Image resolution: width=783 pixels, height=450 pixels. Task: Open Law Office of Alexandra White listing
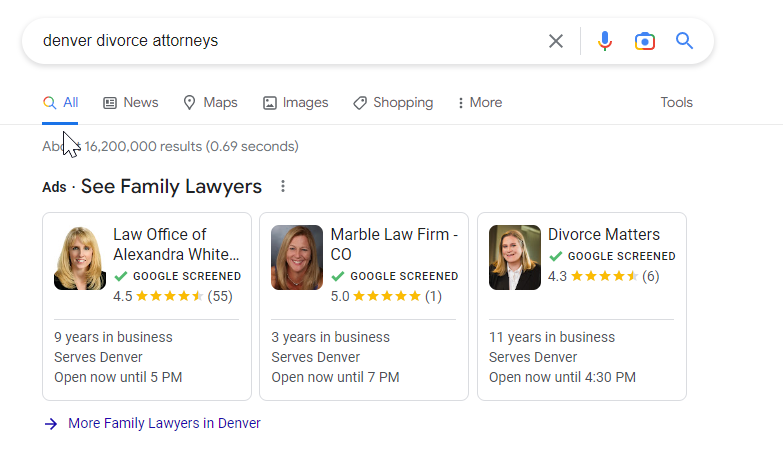point(147,306)
